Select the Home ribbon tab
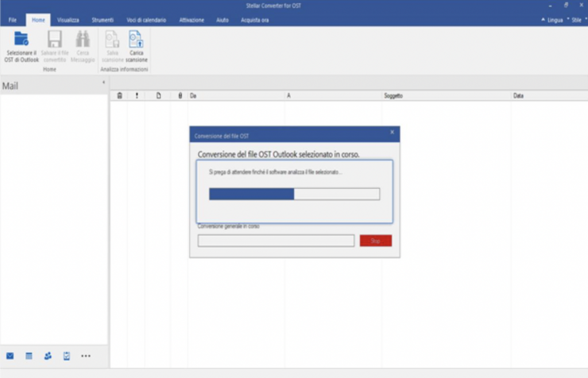 point(38,20)
